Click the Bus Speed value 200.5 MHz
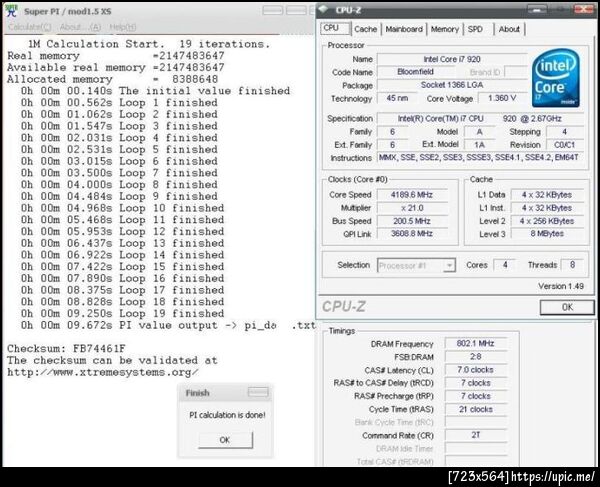Screen dimensions: 600x487 412,221
